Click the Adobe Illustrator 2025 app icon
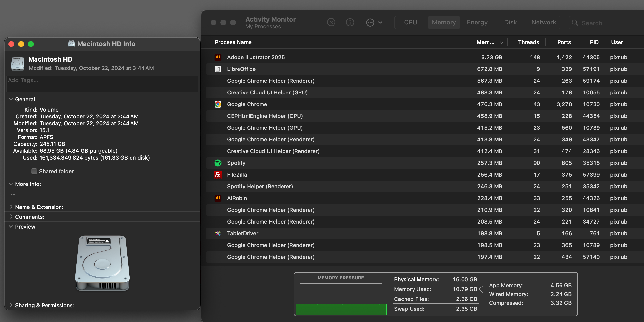The width and height of the screenshot is (644, 322). pyautogui.click(x=218, y=57)
